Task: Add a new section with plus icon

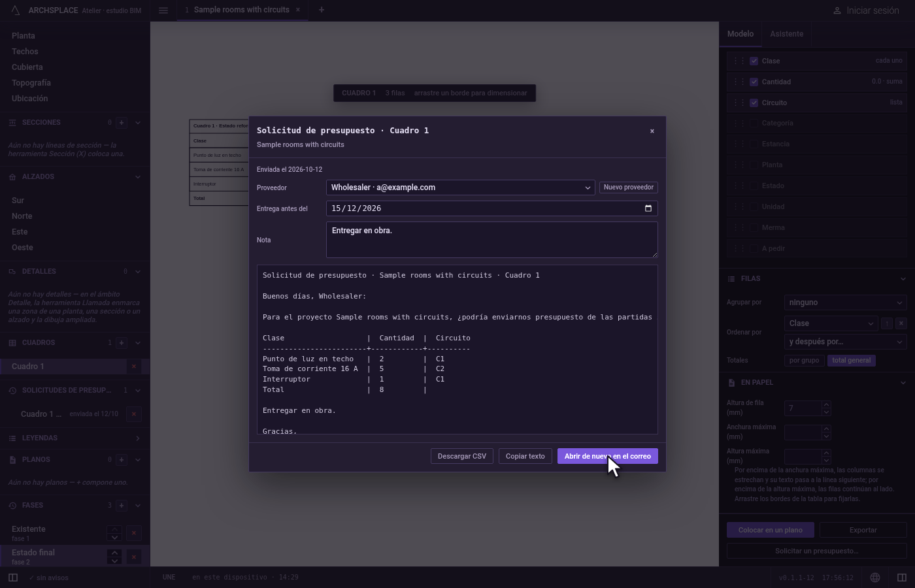Action: tap(122, 123)
